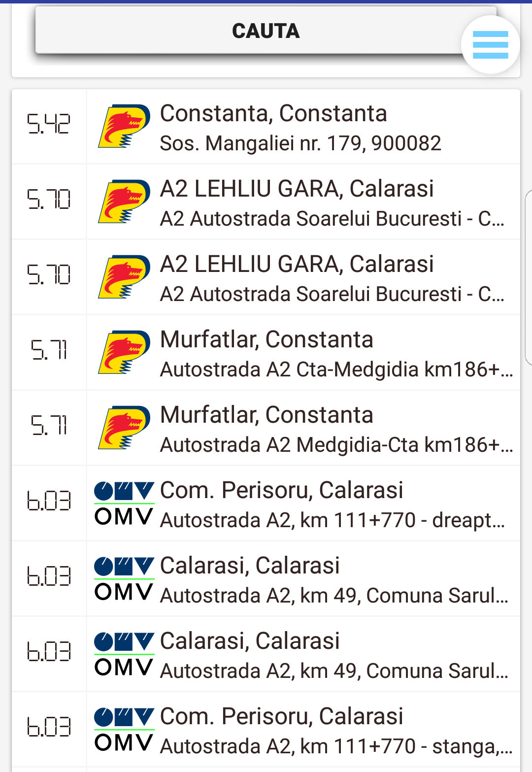Tap Petrom logo for Murfatlar Cta-Medgidia
This screenshot has height=772, width=532.
(124, 352)
